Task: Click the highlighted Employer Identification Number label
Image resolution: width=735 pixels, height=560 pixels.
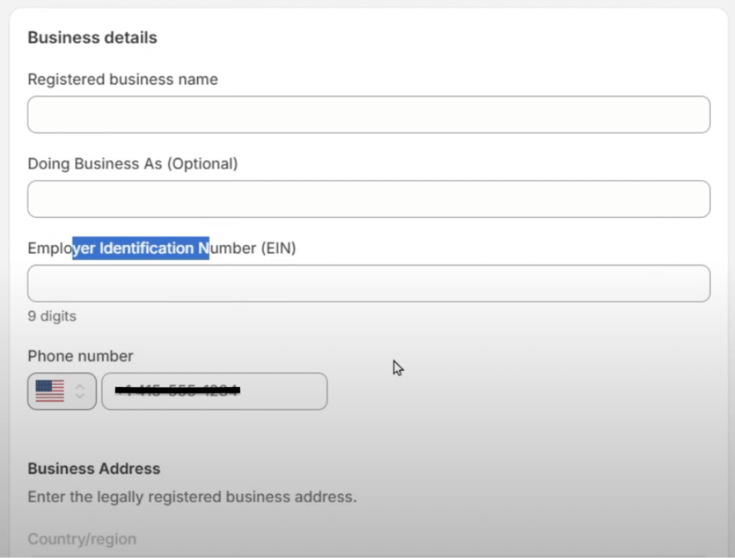Action: tap(162, 248)
